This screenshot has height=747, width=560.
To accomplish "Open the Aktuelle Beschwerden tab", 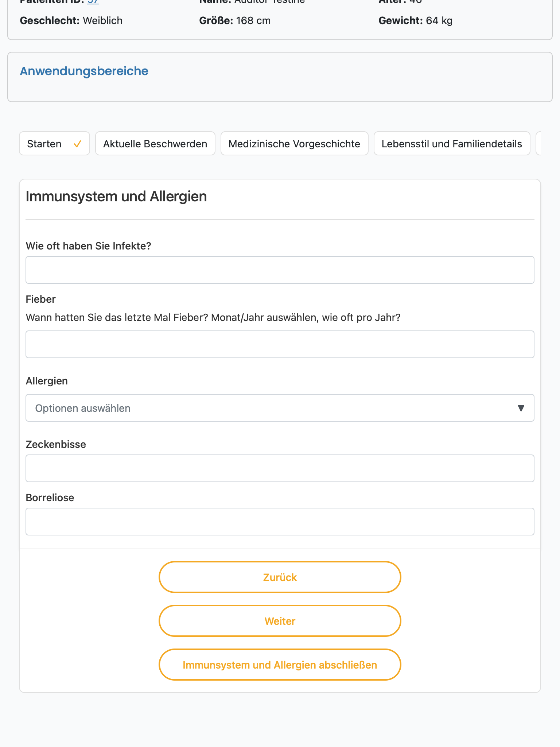I will pyautogui.click(x=155, y=143).
